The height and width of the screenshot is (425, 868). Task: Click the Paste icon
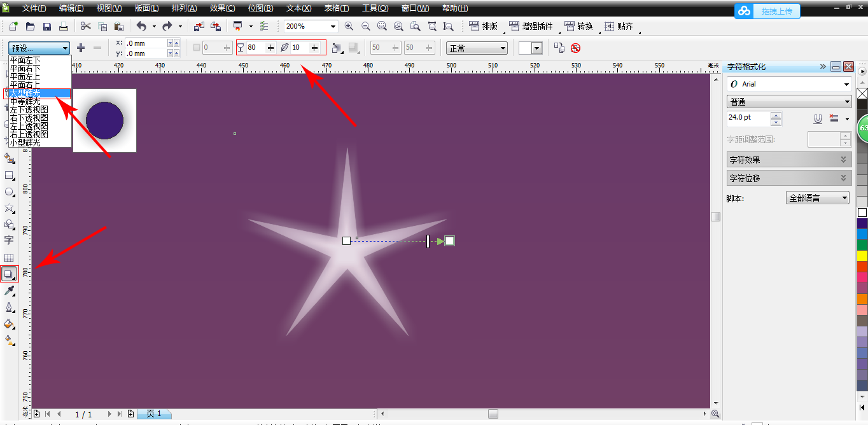coord(119,27)
